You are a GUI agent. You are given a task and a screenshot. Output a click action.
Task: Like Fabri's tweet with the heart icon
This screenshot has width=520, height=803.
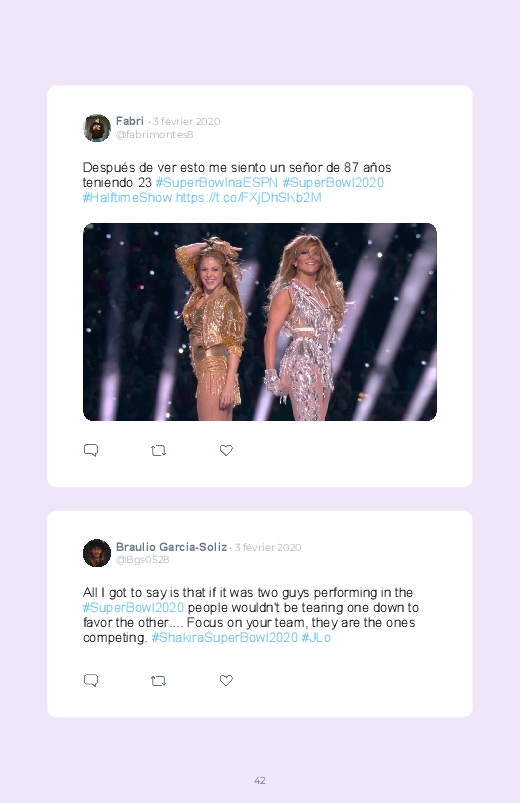point(226,450)
